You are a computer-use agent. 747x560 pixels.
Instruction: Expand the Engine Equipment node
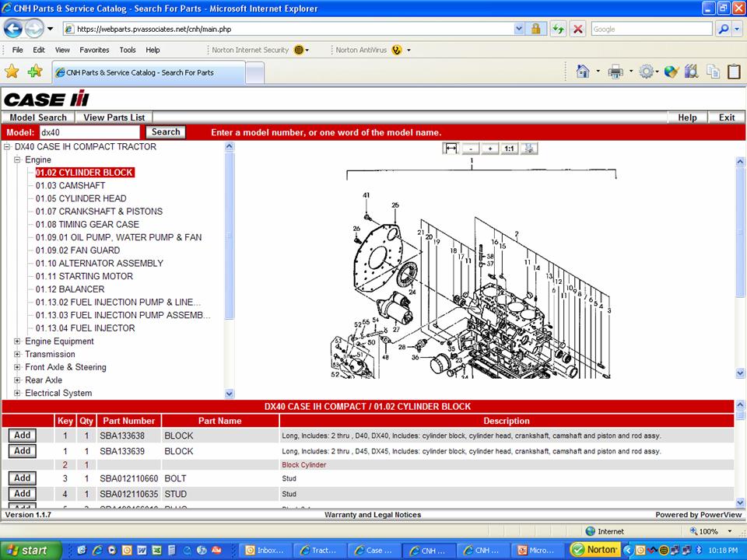pos(18,341)
